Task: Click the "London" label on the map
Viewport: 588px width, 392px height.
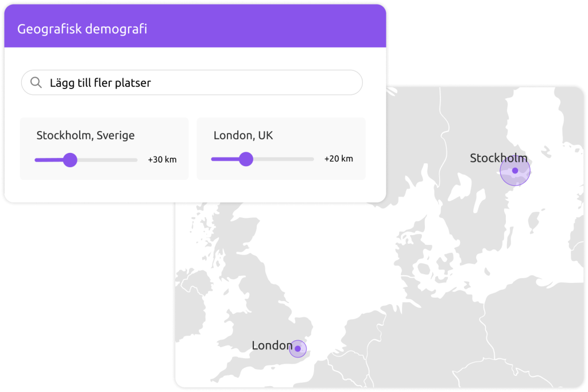Action: pos(272,345)
